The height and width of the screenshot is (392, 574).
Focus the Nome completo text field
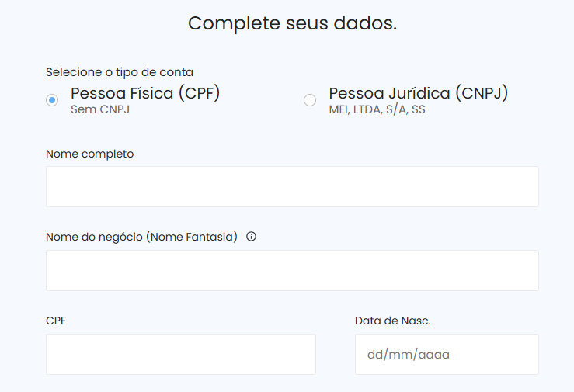pyautogui.click(x=292, y=186)
